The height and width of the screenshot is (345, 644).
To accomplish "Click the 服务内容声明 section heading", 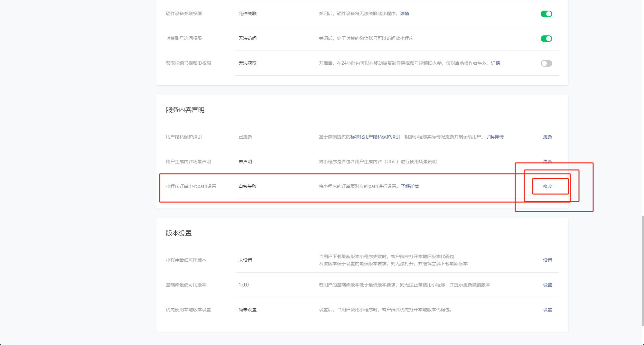I will pos(185,110).
